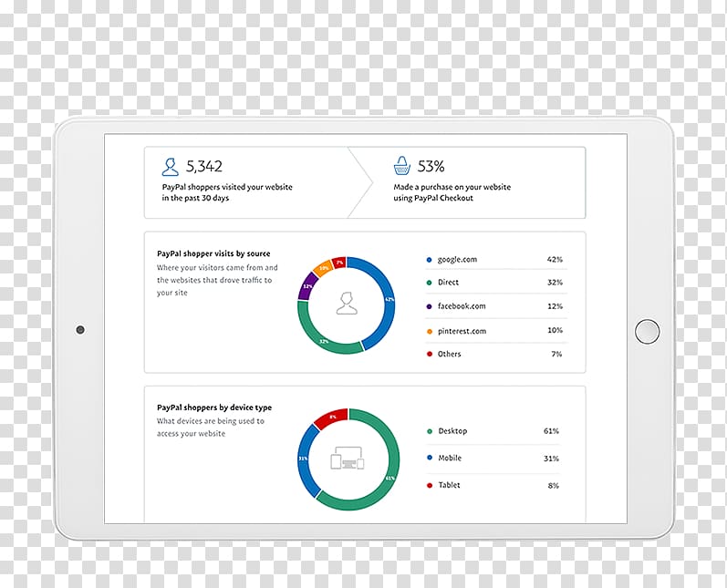The width and height of the screenshot is (727, 588).
Task: Tap the tablet front camera dot
Action: [80, 330]
